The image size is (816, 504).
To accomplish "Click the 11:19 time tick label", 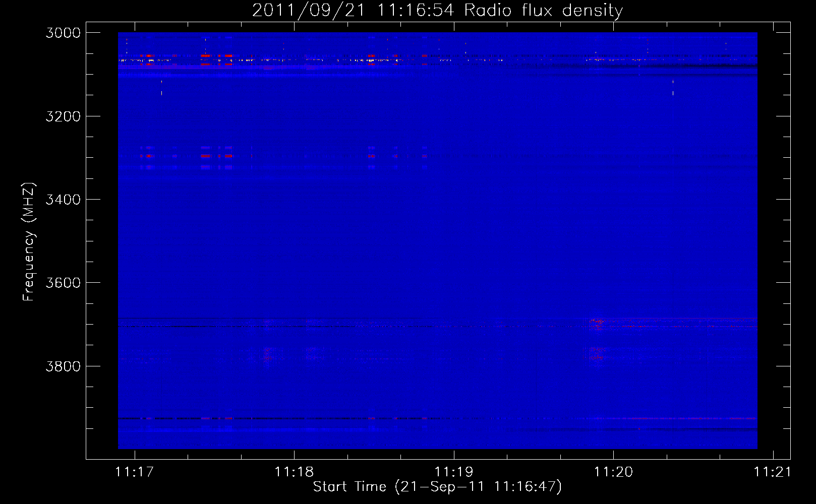I will pos(454,472).
